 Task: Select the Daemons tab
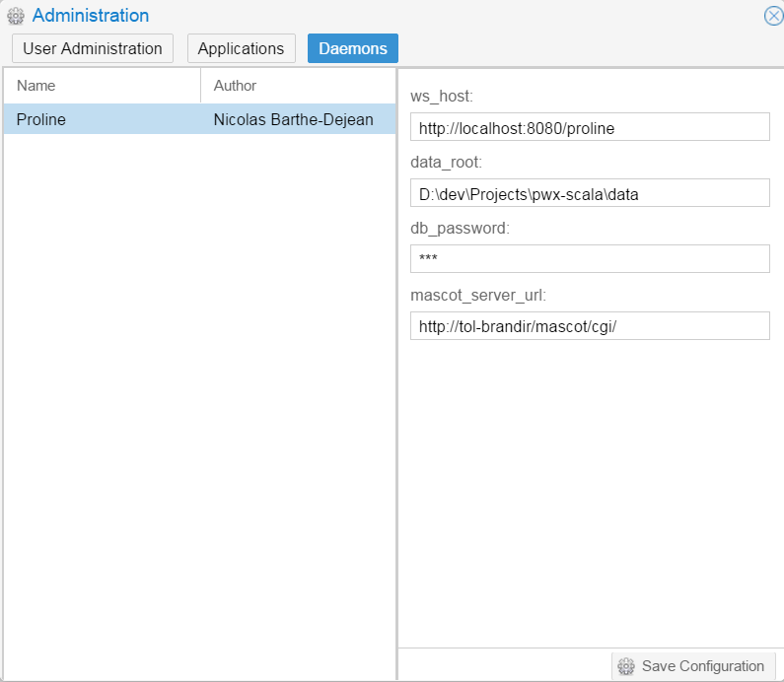tap(352, 48)
